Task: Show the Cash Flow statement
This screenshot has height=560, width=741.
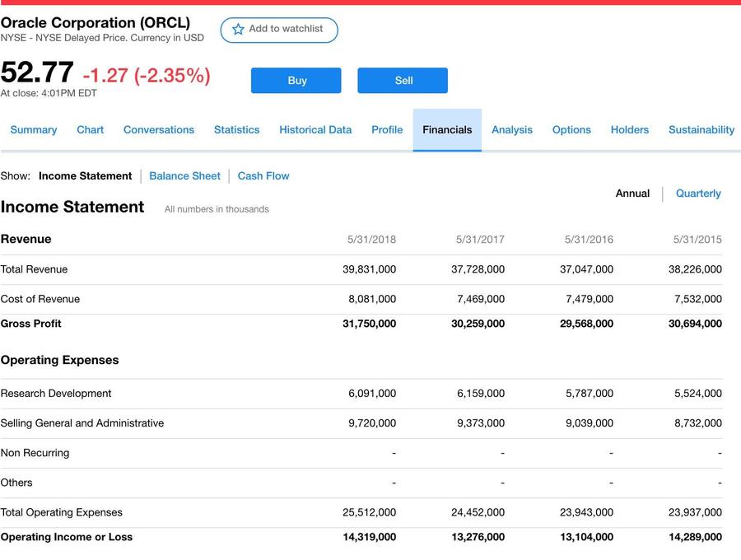Action: point(263,175)
